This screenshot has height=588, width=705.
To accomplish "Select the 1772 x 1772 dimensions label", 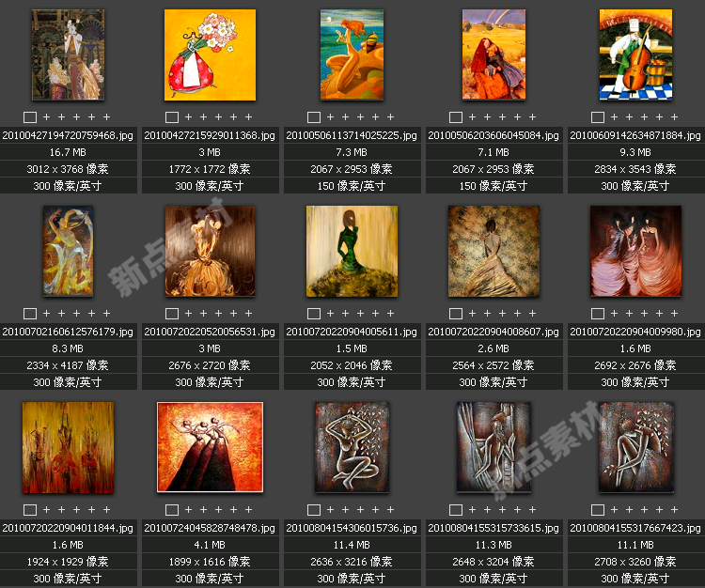I will coord(210,169).
